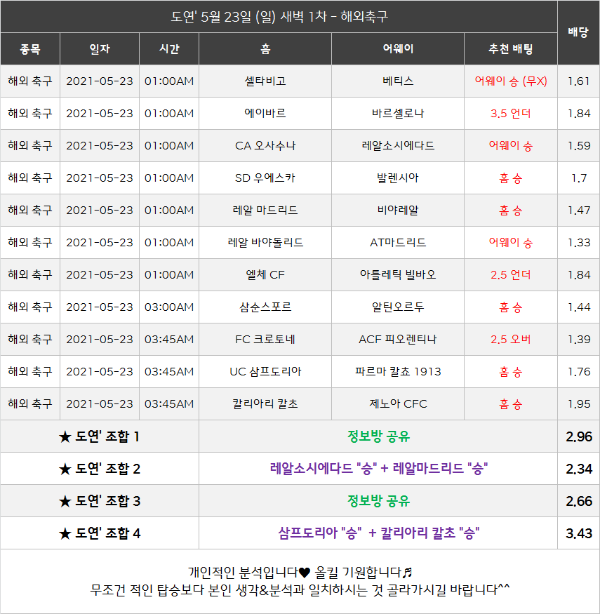Image resolution: width=600 pixels, height=614 pixels.
Task: Click pick '홈 승' in 삼순스포르 row
Action: [511, 307]
